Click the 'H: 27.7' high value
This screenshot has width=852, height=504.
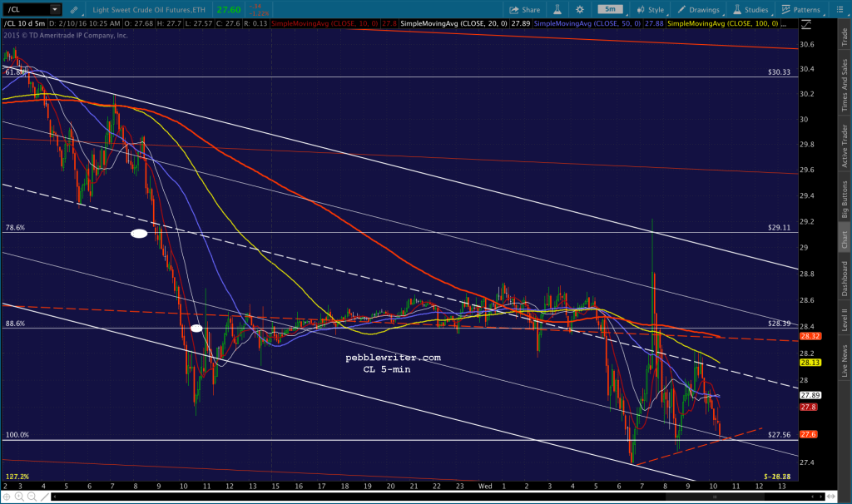point(169,24)
